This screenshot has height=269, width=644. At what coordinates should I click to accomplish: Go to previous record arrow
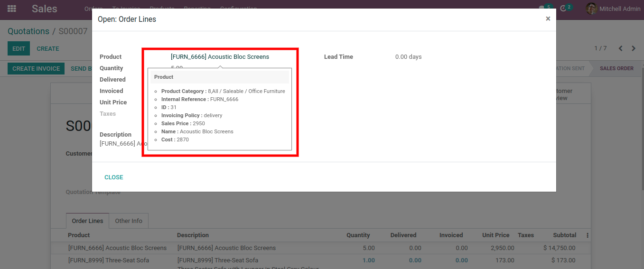click(x=620, y=48)
